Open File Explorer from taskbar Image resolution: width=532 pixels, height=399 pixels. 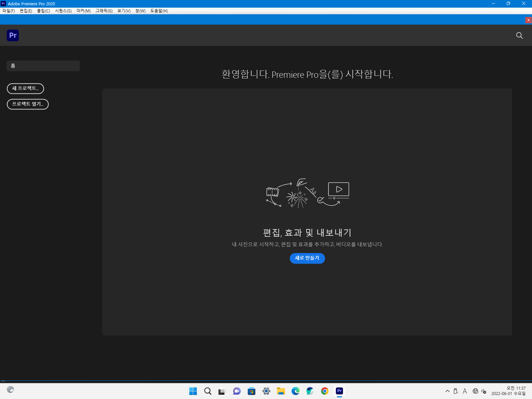point(281,391)
